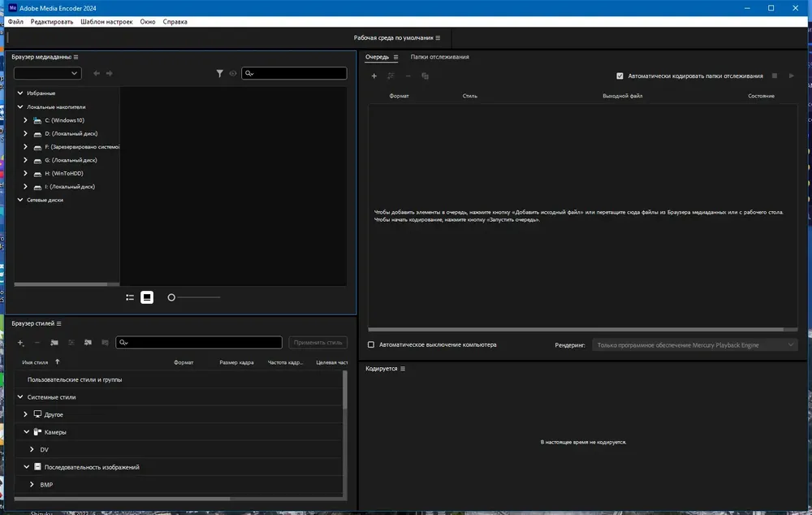Expand the I: (Локальный диск) drive
Screen dimensions: 812x515
point(25,187)
